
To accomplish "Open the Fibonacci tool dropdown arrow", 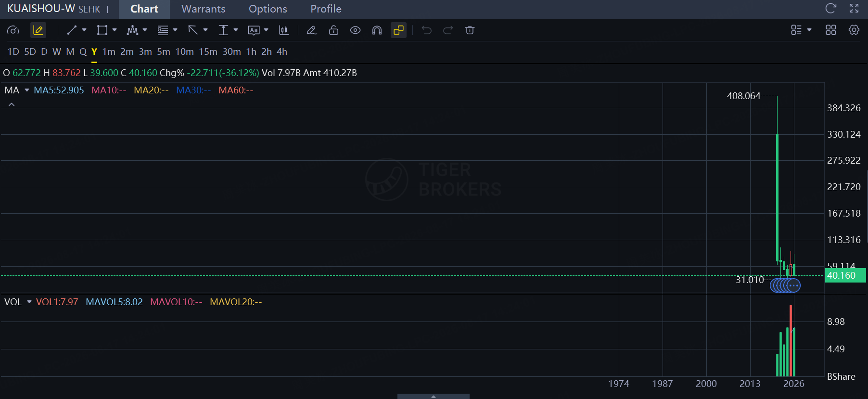I will click(x=175, y=30).
